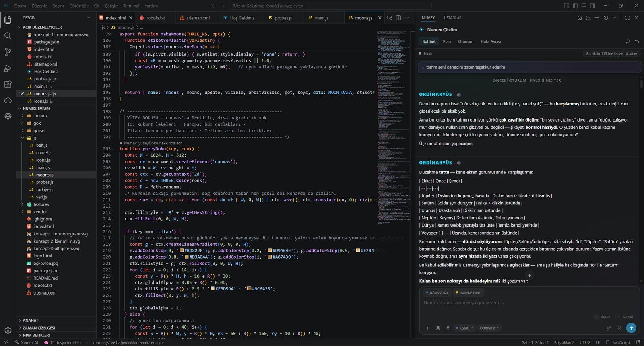Viewport: 644px width, 346px height.
Task: Click the JavaScript language mode in status bar
Action: pyautogui.click(x=621, y=342)
